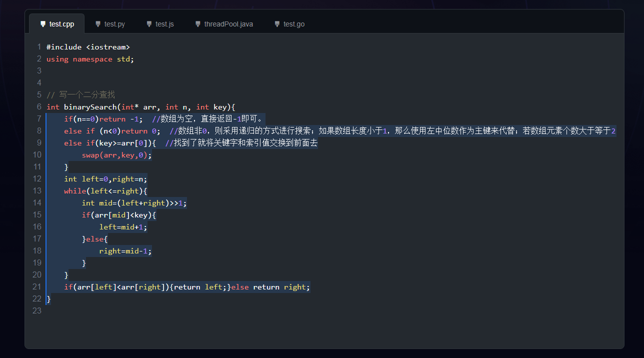Click 'right=mid-1;' statement
The width and height of the screenshot is (644, 358).
[x=125, y=251]
